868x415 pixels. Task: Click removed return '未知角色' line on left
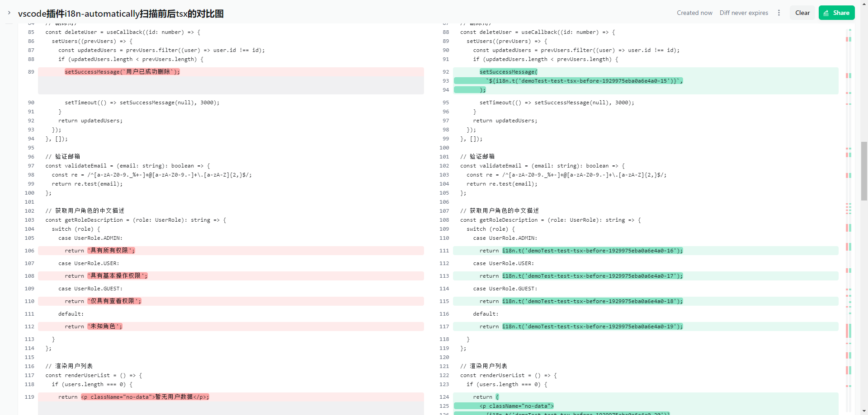[x=105, y=326]
